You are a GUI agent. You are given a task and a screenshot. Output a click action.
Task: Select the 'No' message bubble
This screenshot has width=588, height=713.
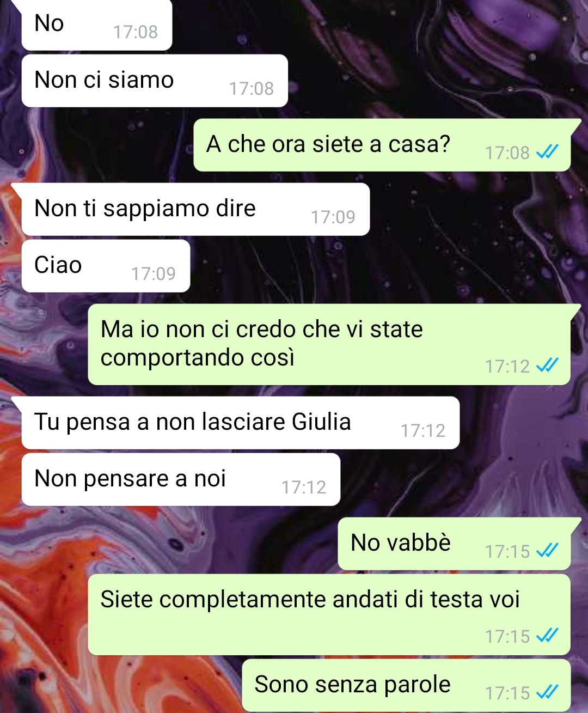pyautogui.click(x=97, y=25)
